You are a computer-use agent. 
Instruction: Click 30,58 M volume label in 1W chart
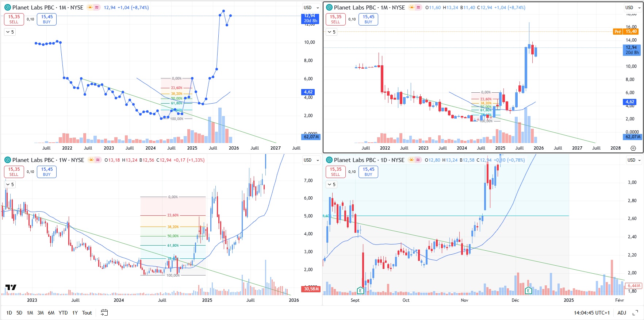click(x=311, y=289)
